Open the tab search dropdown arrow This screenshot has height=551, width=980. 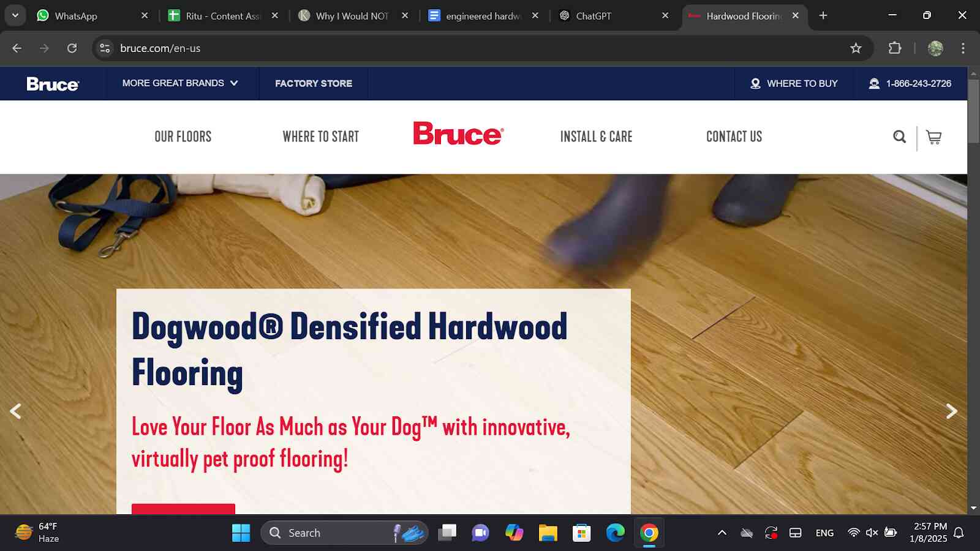(x=15, y=15)
